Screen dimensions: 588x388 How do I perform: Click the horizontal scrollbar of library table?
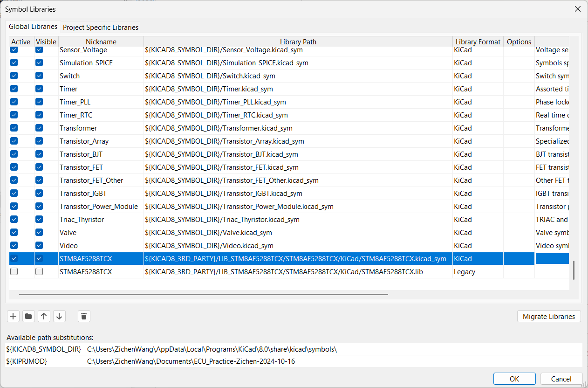point(203,294)
